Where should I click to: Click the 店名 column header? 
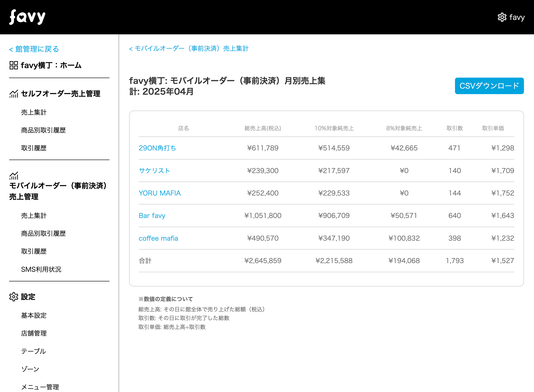click(183, 128)
